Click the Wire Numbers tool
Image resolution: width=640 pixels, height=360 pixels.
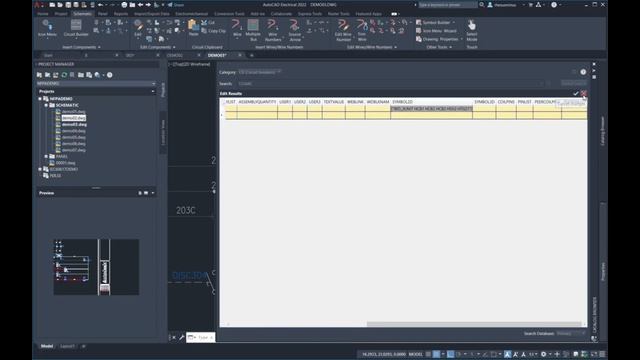click(273, 30)
